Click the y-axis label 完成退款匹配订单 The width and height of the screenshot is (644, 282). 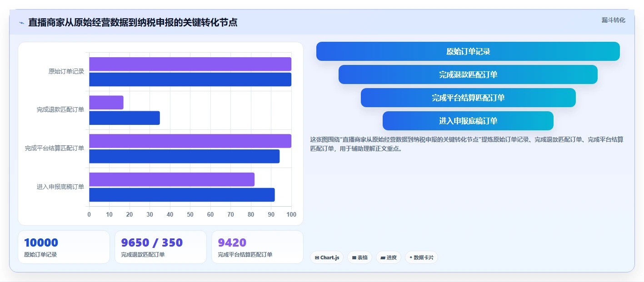[60, 110]
